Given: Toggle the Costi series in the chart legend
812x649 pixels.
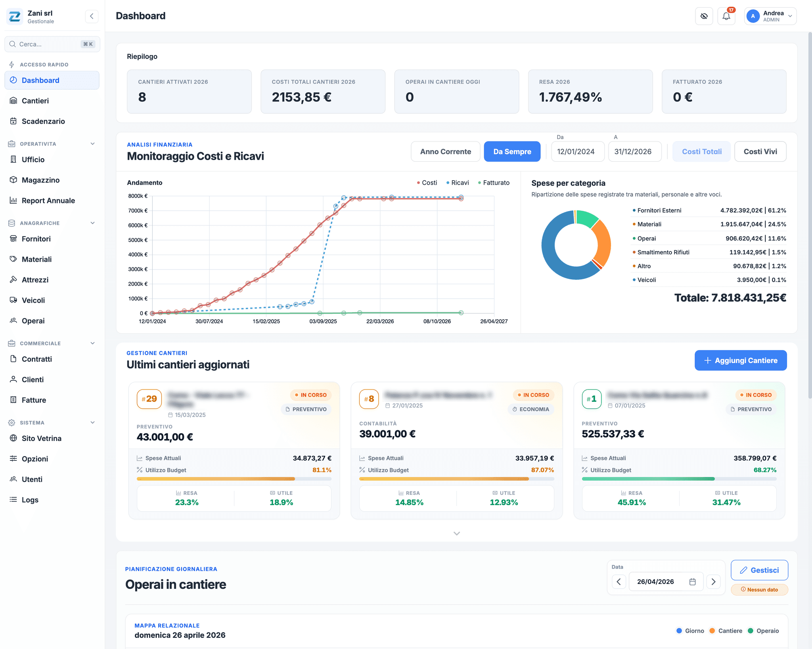Looking at the screenshot, I should pyautogui.click(x=427, y=183).
